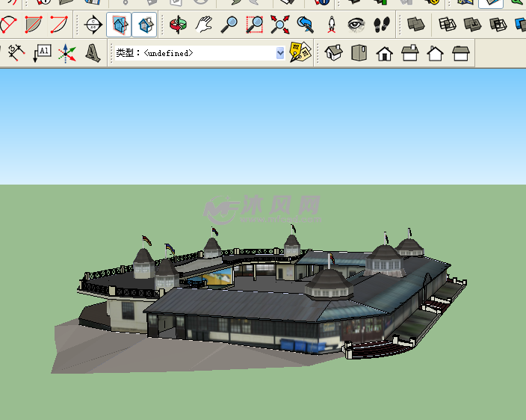Switch to Front view house icon
The image size is (526, 420).
(385, 53)
